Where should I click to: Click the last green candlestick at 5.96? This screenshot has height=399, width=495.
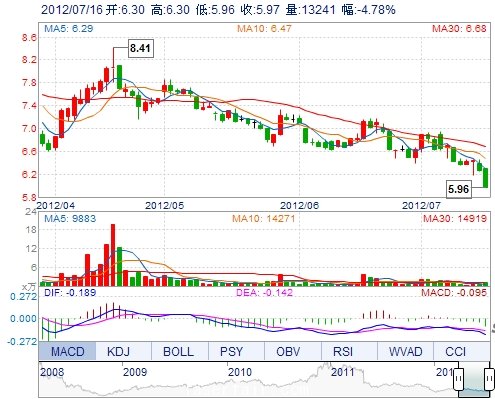pos(485,178)
